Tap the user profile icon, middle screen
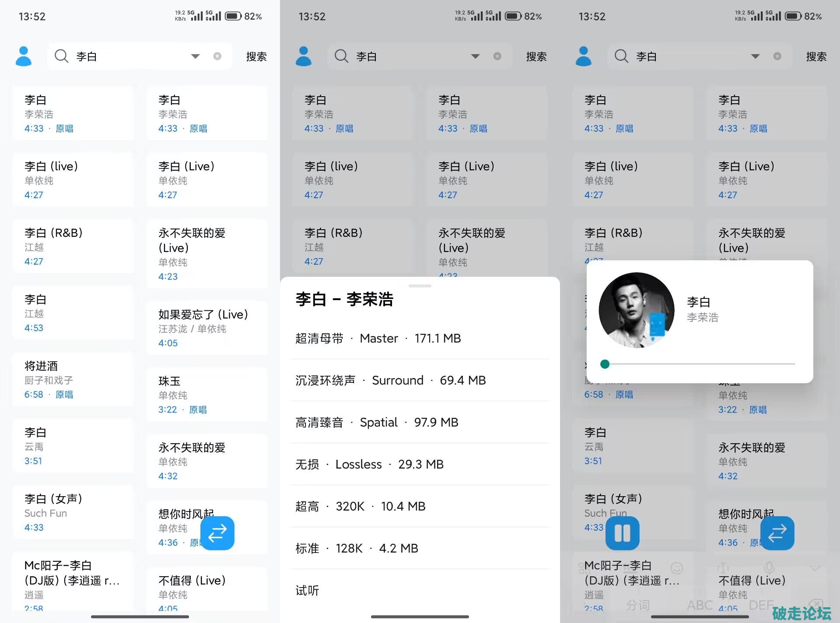 coord(304,56)
